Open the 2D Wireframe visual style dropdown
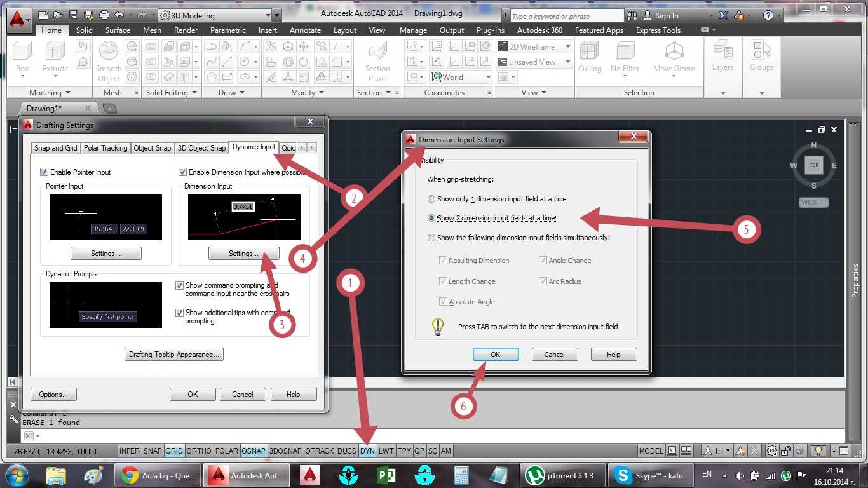This screenshot has width=868, height=488. [534, 46]
